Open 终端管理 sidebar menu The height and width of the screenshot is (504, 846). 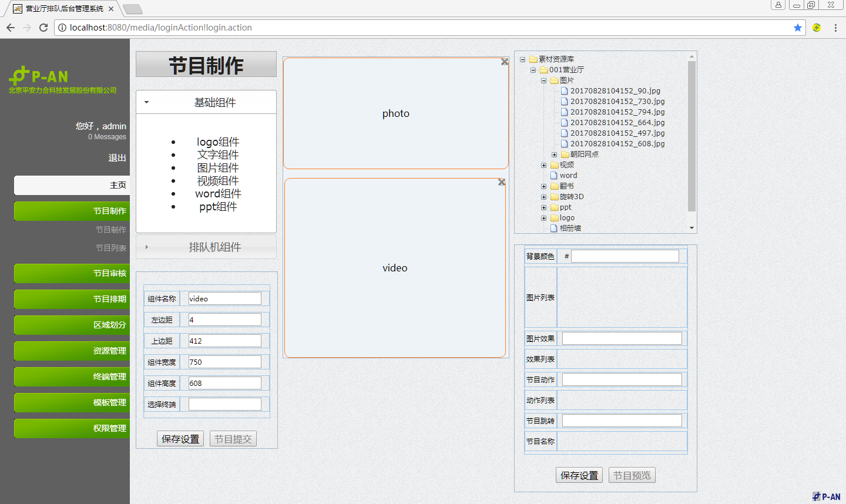click(x=72, y=377)
